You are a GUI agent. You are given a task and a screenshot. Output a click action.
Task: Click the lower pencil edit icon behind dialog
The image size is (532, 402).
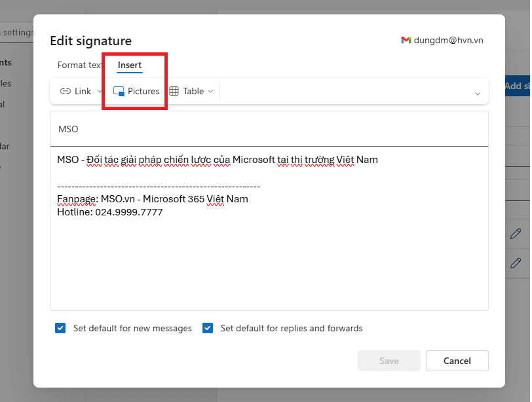click(516, 263)
